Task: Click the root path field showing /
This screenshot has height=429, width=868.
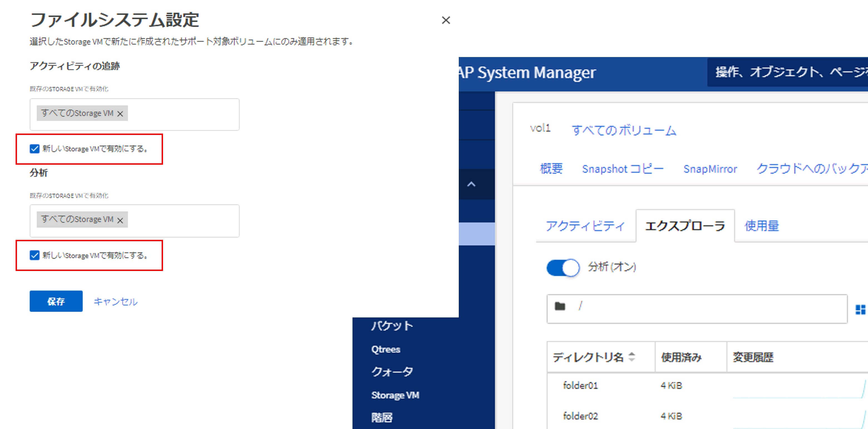Action: [697, 309]
